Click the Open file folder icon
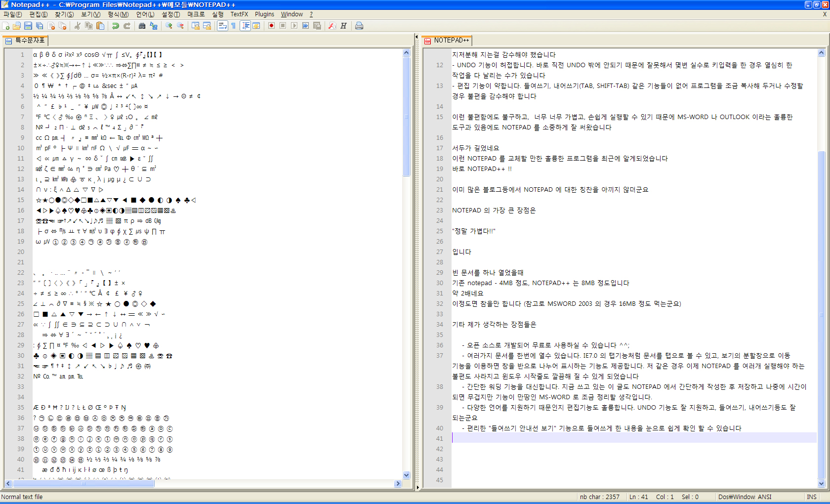 (x=17, y=26)
